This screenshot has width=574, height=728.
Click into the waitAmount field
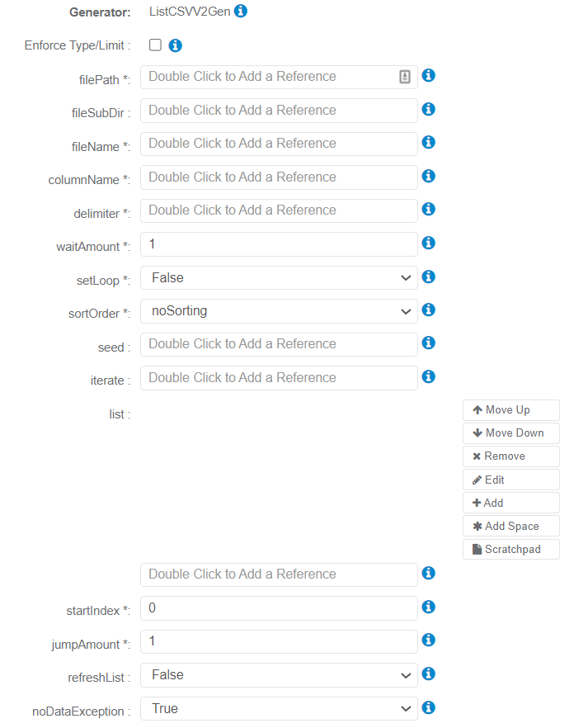[279, 244]
